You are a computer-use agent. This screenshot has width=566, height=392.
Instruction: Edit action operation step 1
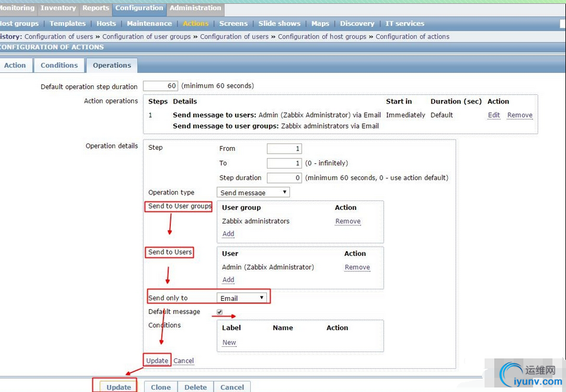pos(494,115)
